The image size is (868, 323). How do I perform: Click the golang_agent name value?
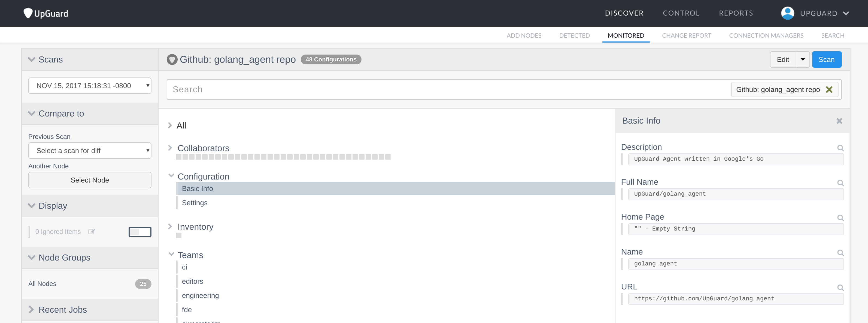(x=736, y=264)
